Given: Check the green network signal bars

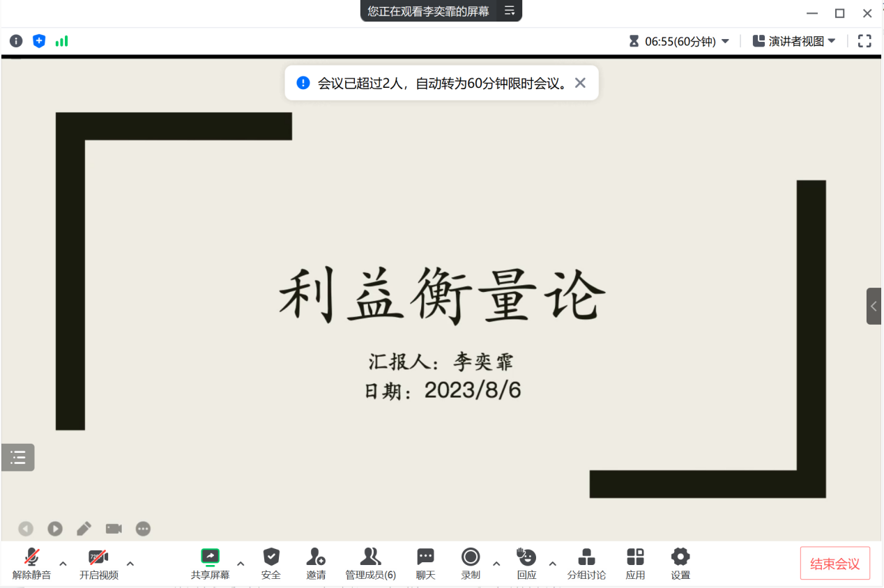Looking at the screenshot, I should [62, 41].
